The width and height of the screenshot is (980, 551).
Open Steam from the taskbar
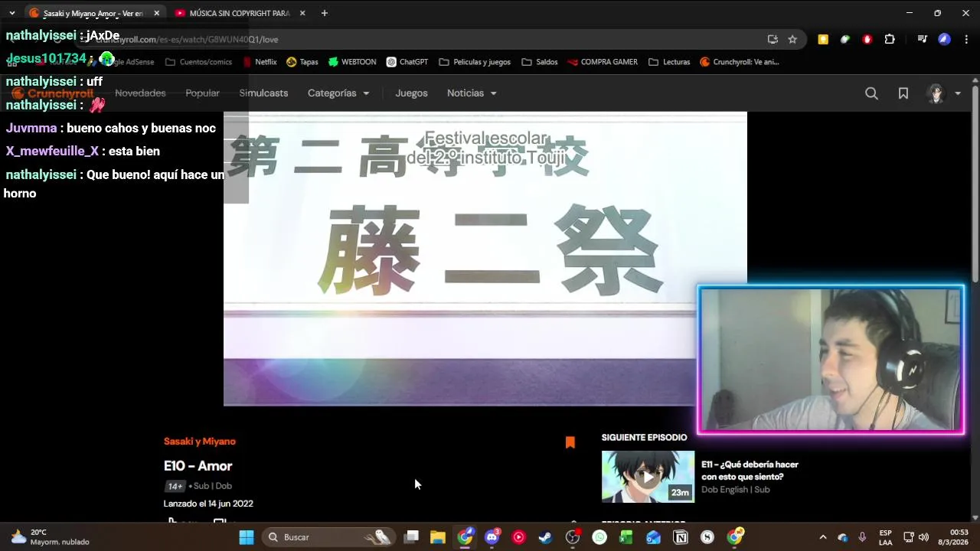click(545, 537)
